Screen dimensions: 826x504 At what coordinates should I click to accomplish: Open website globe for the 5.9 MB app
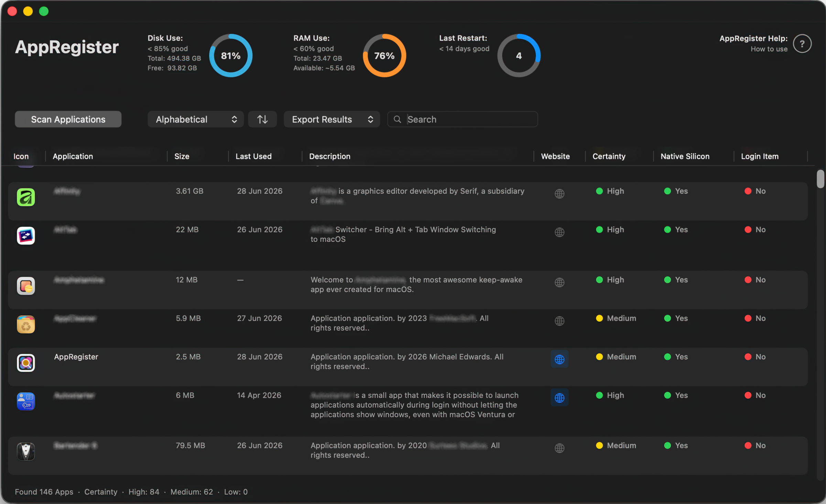tap(559, 321)
